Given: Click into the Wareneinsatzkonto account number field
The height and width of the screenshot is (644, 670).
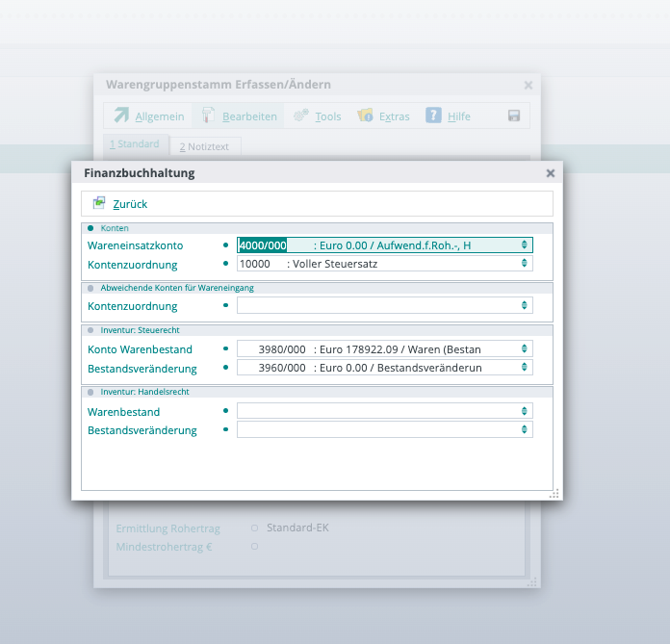Looking at the screenshot, I should pos(263,245).
